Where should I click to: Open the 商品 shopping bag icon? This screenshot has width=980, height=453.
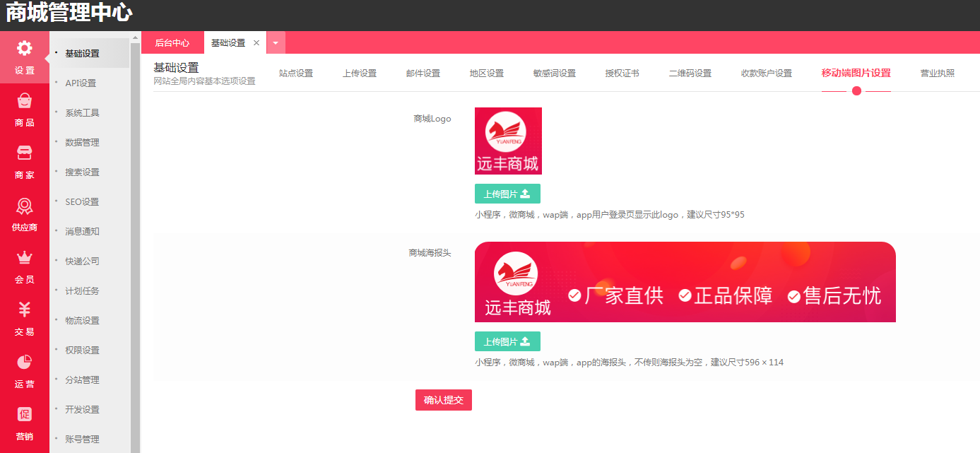click(x=25, y=101)
